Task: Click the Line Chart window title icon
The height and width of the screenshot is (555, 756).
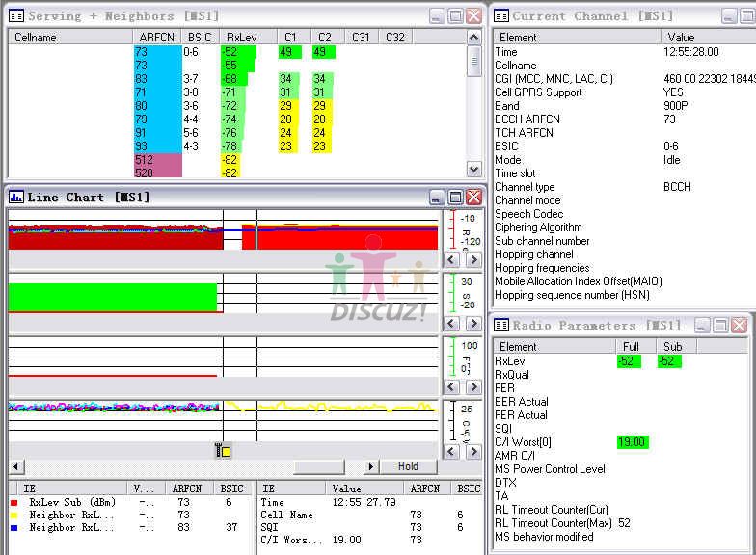Action: [x=16, y=197]
